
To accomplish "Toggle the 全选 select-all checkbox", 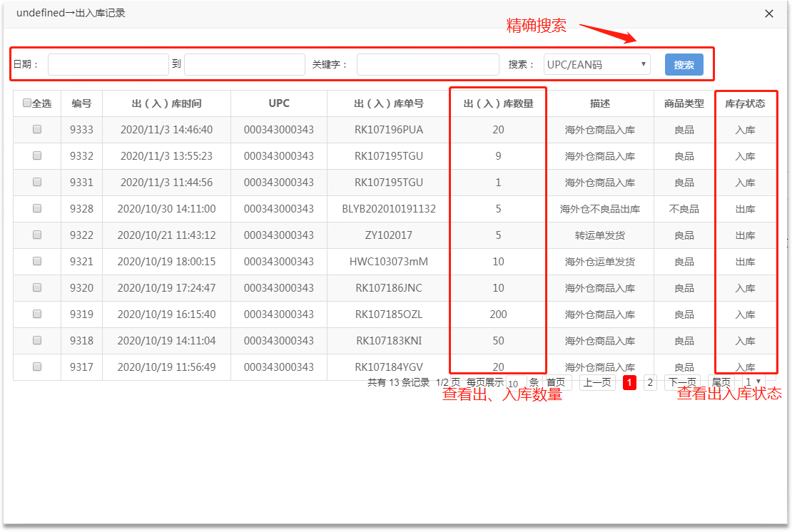I will [x=27, y=103].
